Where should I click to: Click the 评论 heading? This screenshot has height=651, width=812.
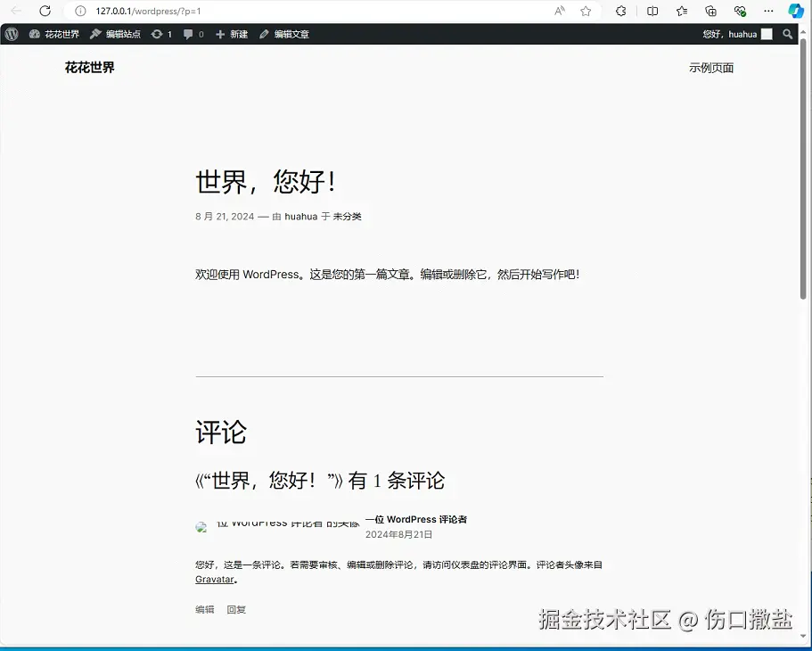(221, 433)
